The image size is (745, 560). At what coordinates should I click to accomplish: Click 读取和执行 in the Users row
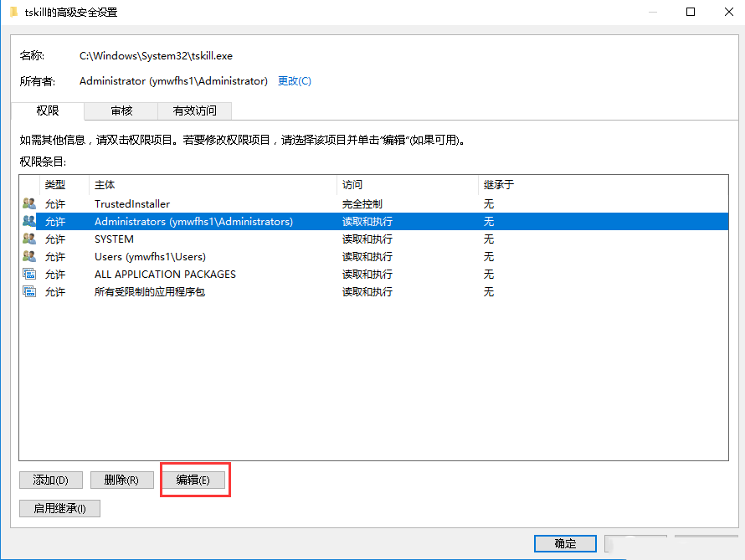[x=367, y=256]
